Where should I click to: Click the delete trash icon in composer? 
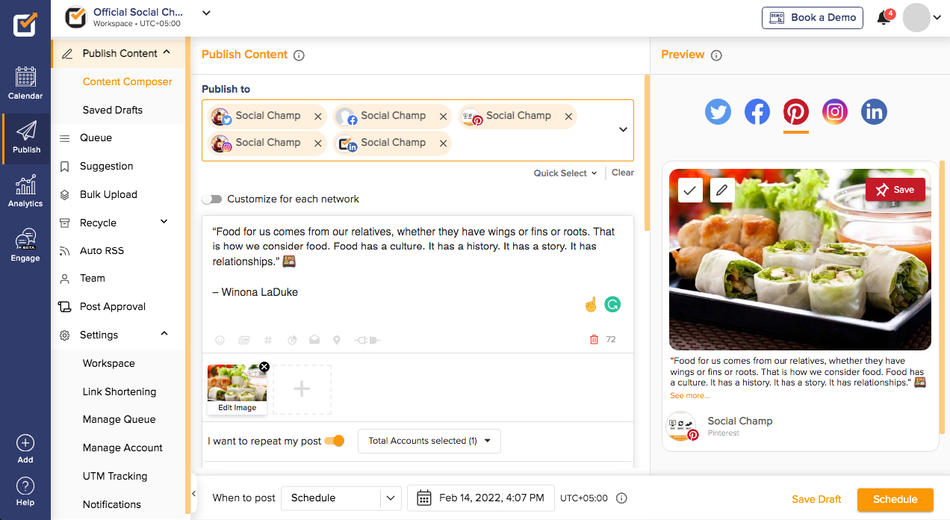click(x=594, y=339)
